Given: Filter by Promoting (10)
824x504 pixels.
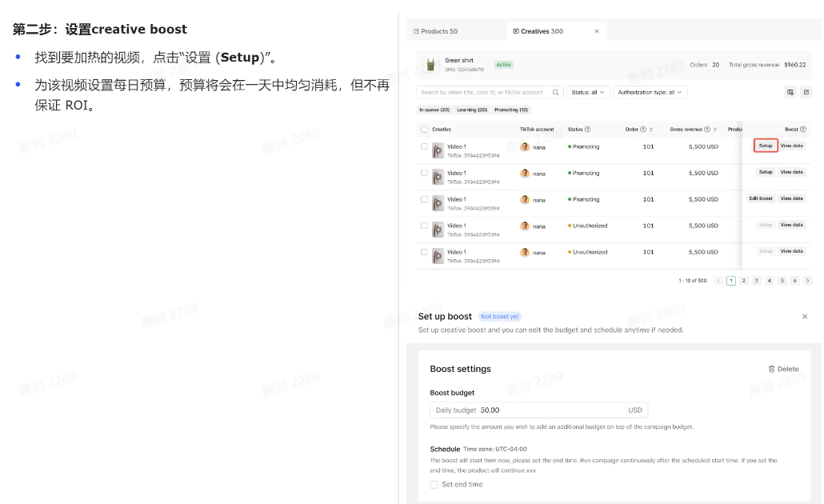Looking at the screenshot, I should (510, 110).
